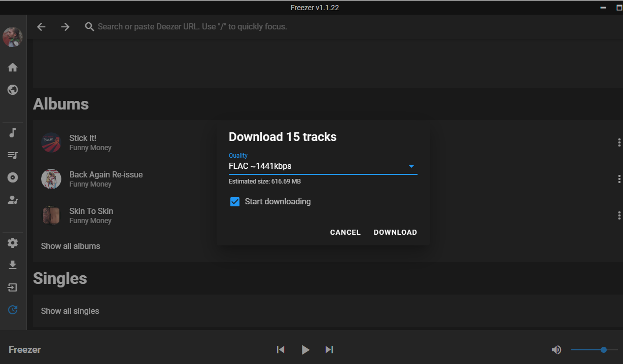Play the current track
This screenshot has width=623, height=364.
click(x=305, y=349)
